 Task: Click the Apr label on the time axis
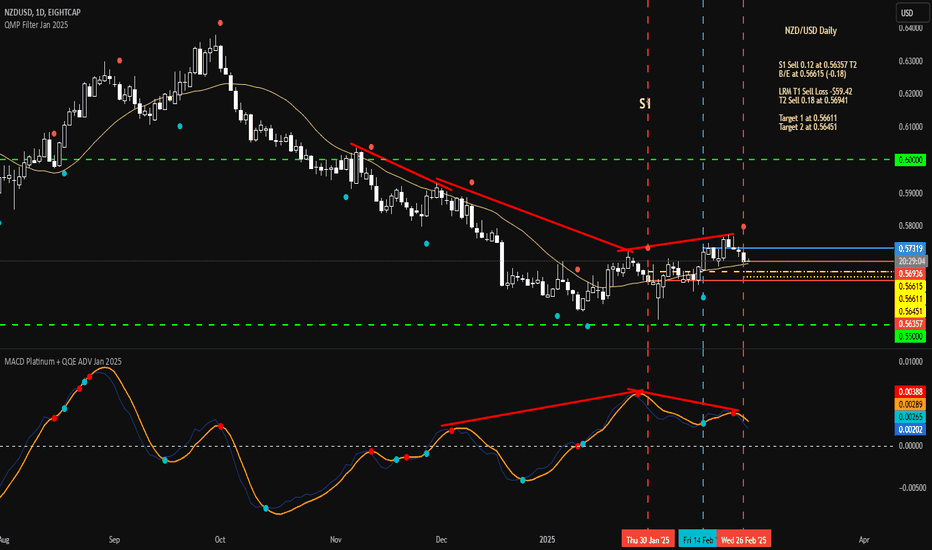click(x=864, y=540)
